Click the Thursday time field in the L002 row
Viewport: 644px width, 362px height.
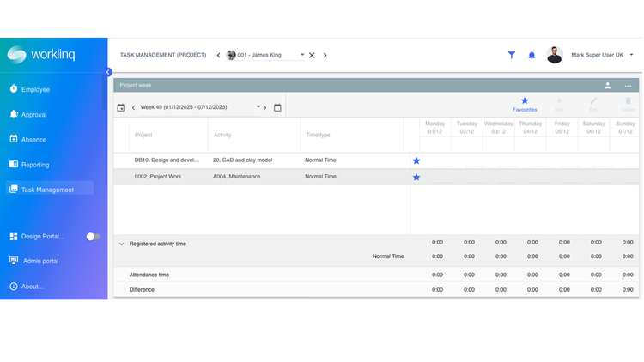(x=538, y=178)
